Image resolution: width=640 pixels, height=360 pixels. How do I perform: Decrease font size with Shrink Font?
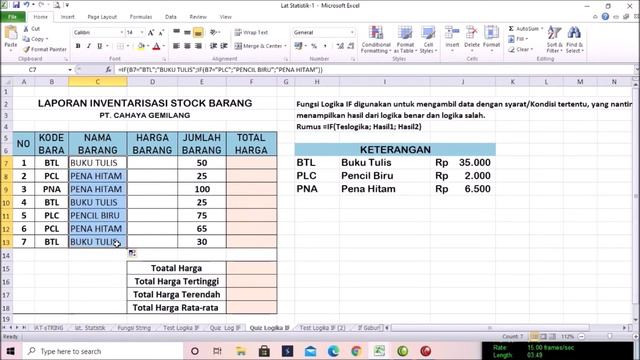click(161, 32)
